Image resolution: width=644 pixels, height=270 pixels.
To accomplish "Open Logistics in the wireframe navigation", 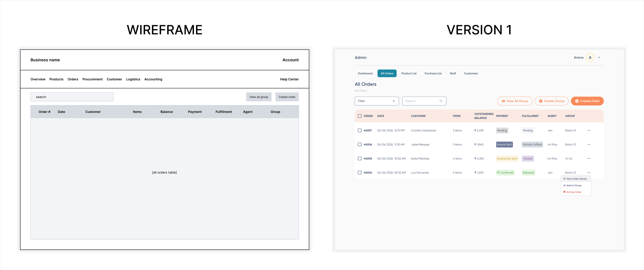I will pyautogui.click(x=133, y=79).
